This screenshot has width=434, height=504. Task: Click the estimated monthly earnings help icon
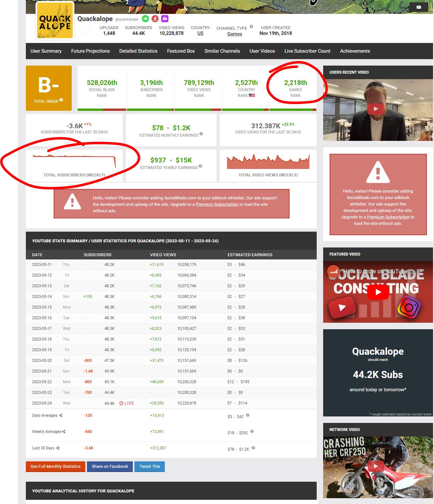click(x=201, y=134)
